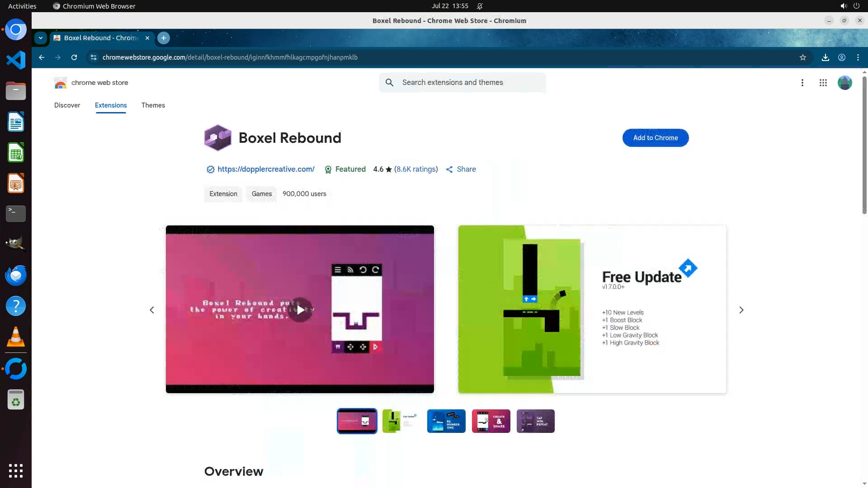Switch to the Themes tab
The height and width of the screenshot is (488, 868).
[x=153, y=105]
